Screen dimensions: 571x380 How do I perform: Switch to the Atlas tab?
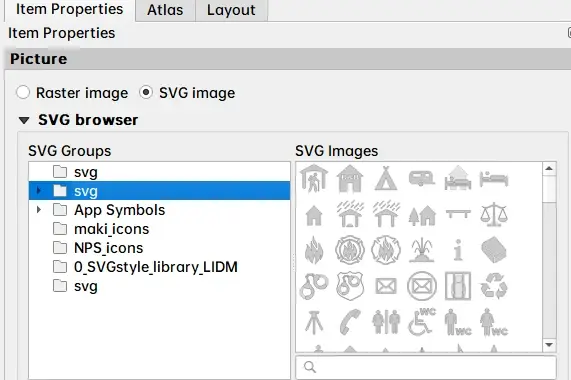point(165,10)
